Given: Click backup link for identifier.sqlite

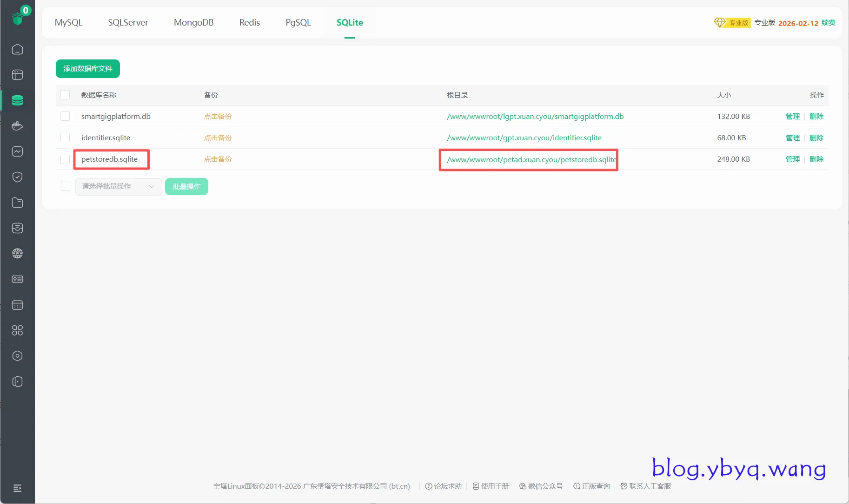Looking at the screenshot, I should (218, 138).
